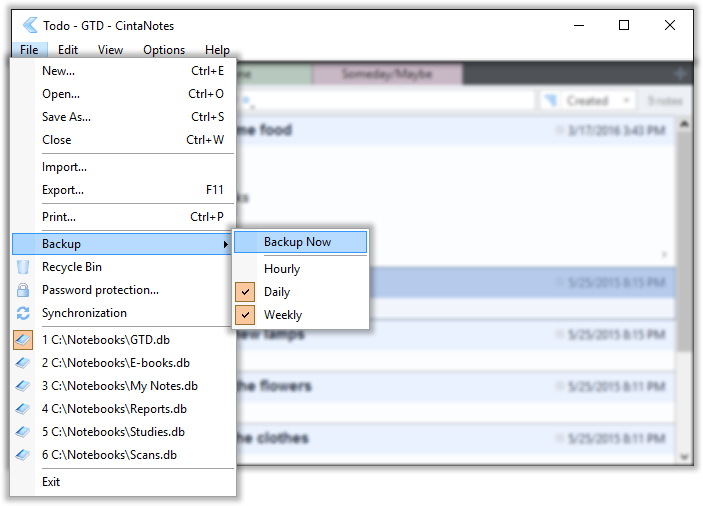This screenshot has width=703, height=506.
Task: Select the Close menu entry
Action: 123,140
